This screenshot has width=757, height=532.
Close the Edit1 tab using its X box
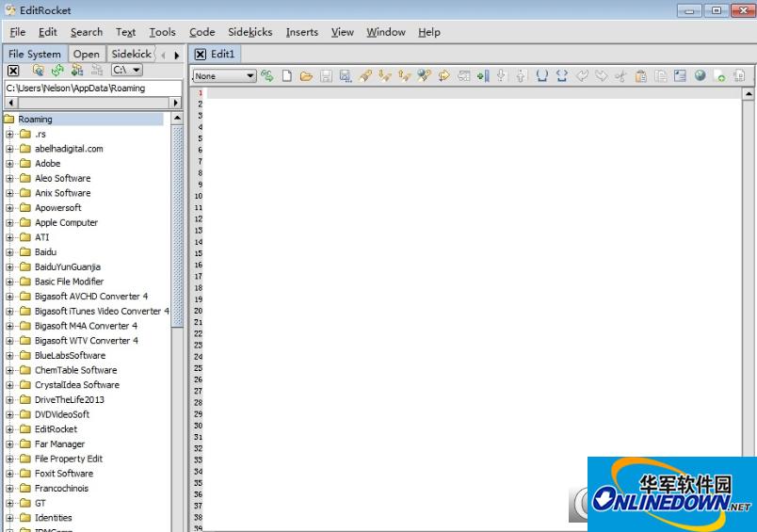[200, 54]
